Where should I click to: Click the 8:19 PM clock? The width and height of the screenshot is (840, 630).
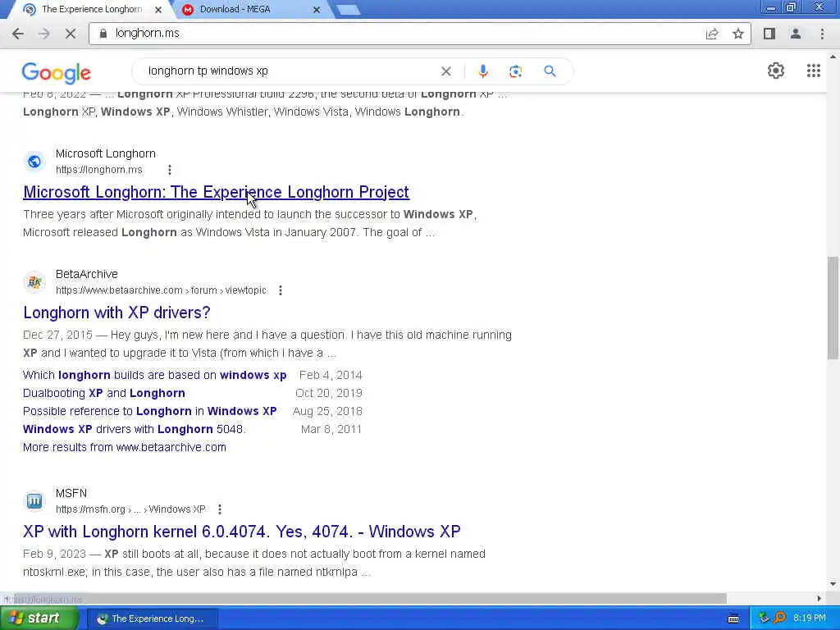pos(810,619)
